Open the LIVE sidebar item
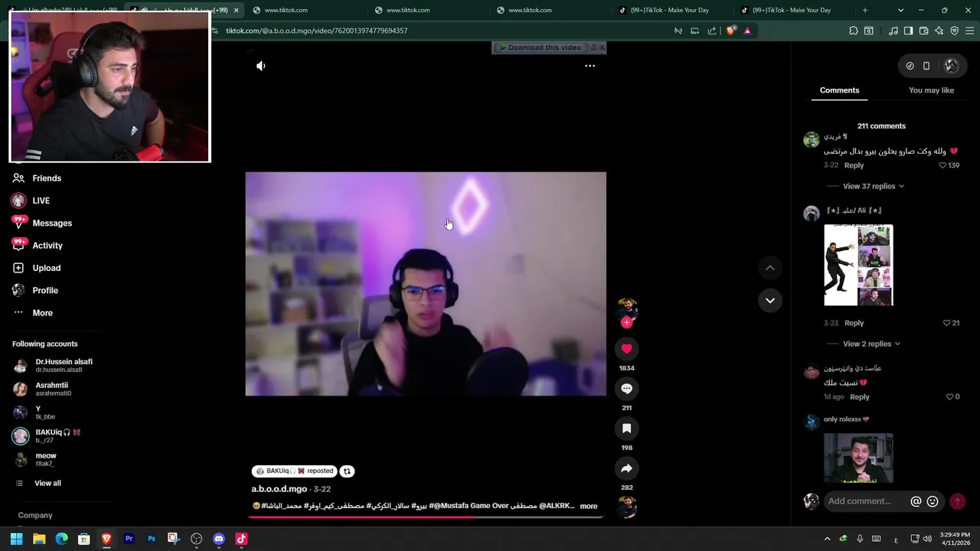This screenshot has width=980, height=551. click(41, 201)
